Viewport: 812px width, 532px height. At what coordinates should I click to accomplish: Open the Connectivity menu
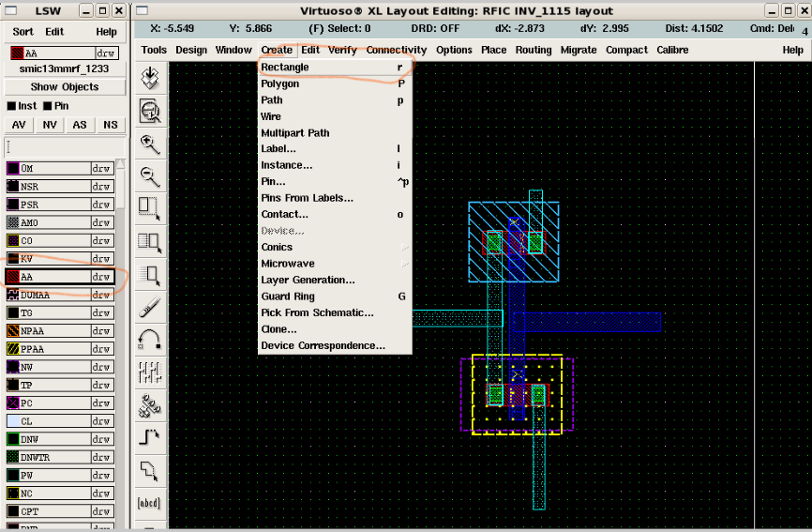[x=397, y=50]
